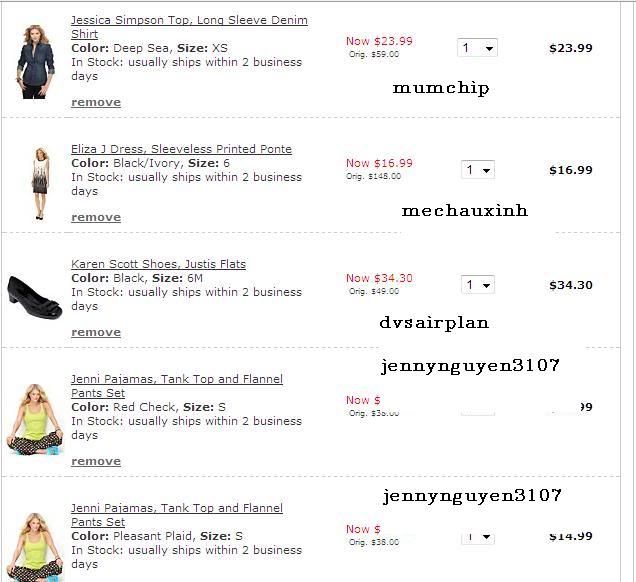
Task: Click the $34.30 total for Karen Scott Shoes
Action: tap(571, 285)
